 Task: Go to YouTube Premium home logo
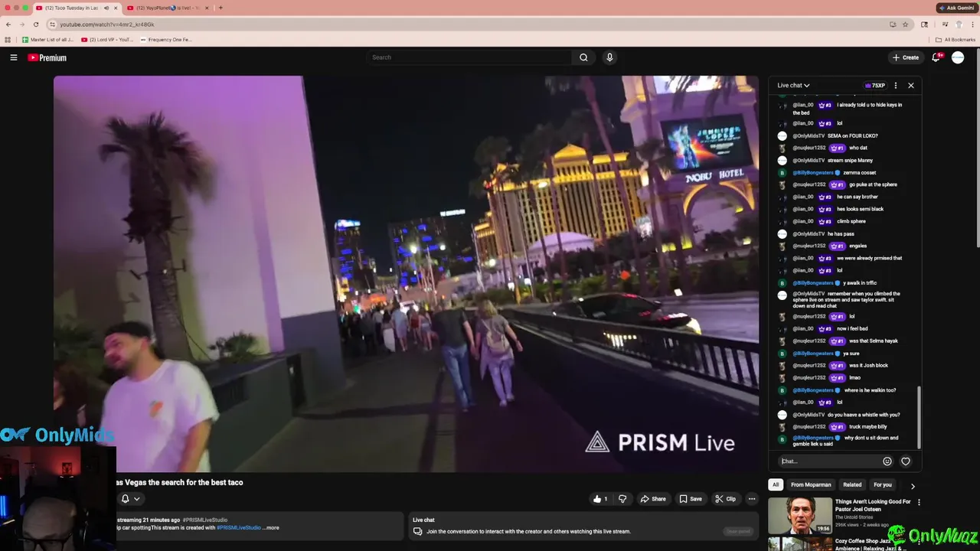(x=47, y=57)
